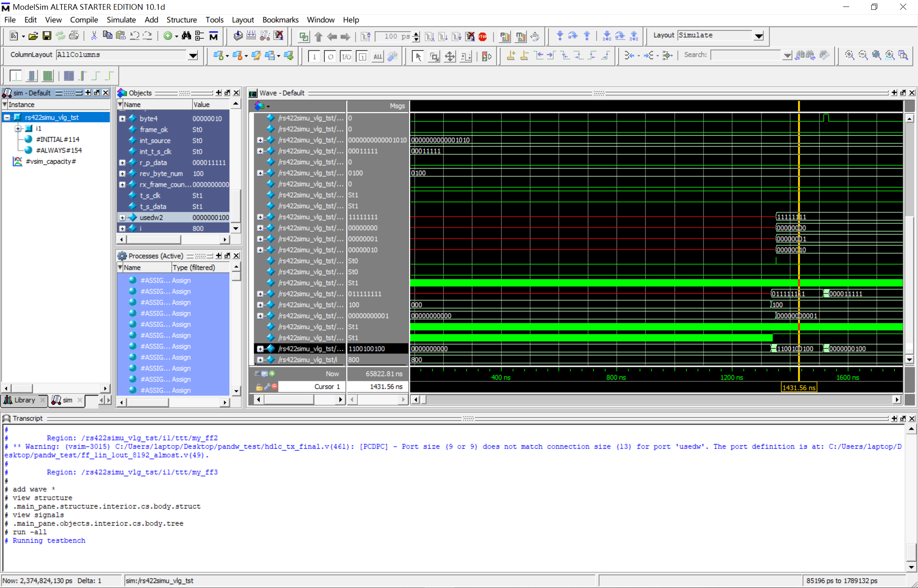Click the Compile stack download icon
This screenshot has height=588, width=918.
click(238, 36)
